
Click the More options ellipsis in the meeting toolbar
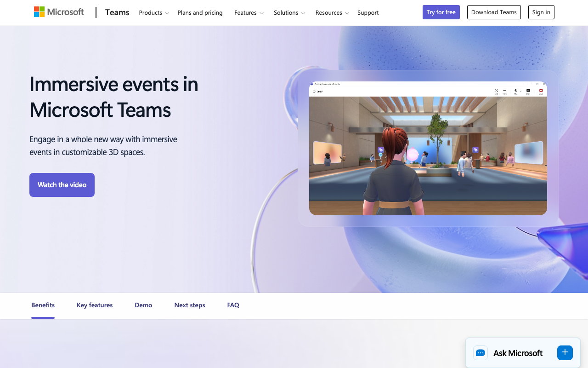tap(505, 90)
